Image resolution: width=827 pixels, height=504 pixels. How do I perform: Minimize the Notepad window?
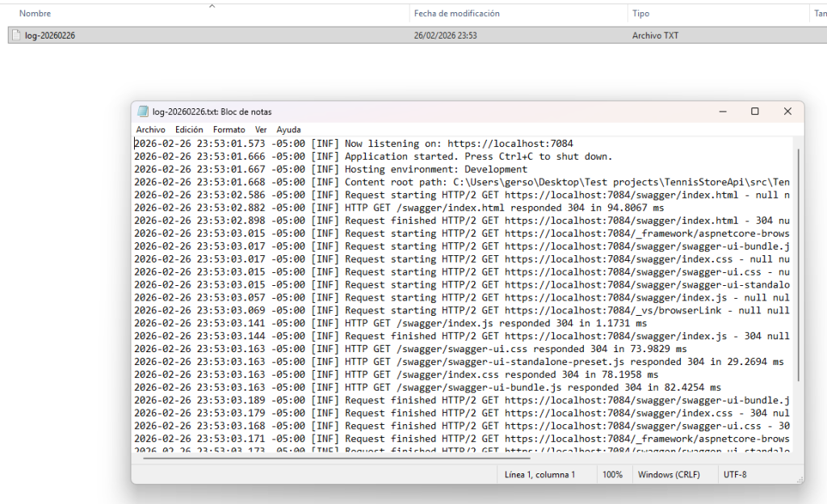click(x=723, y=111)
